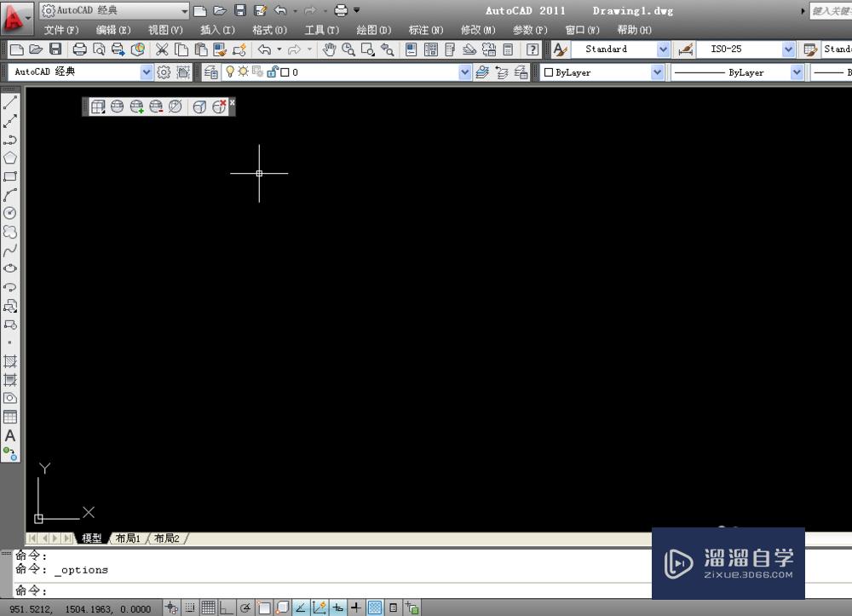The height and width of the screenshot is (616, 852).
Task: Click the help keyword search box
Action: 831,11
